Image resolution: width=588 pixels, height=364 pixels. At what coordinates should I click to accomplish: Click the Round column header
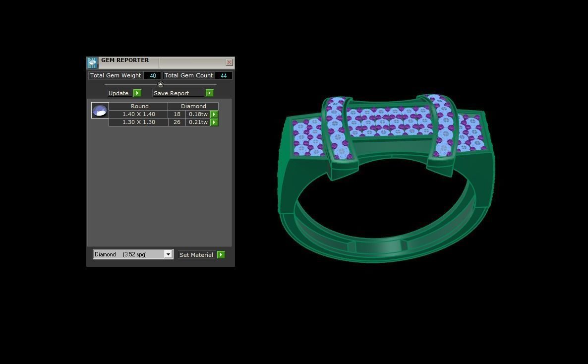(139, 106)
